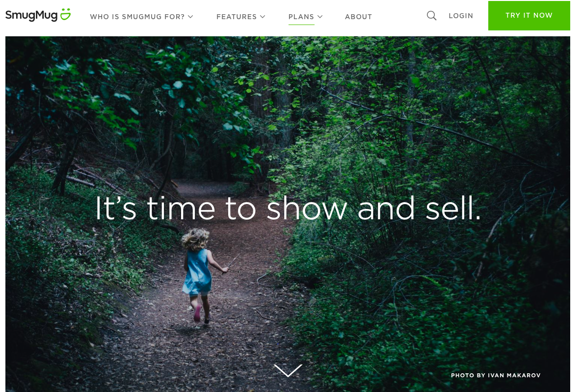Expand chevron beside Who Is SmugMug For?
This screenshot has height=392, width=582.
coord(190,17)
